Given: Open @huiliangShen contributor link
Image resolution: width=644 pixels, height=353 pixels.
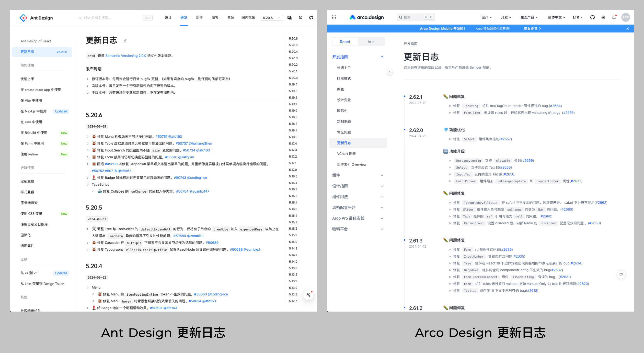Looking at the screenshot, I should [x=200, y=144].
